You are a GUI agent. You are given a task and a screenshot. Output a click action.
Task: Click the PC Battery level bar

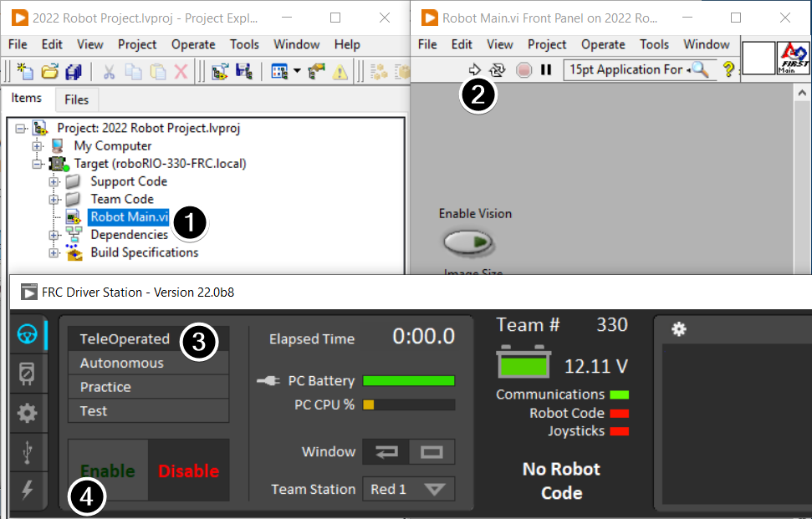(x=409, y=380)
